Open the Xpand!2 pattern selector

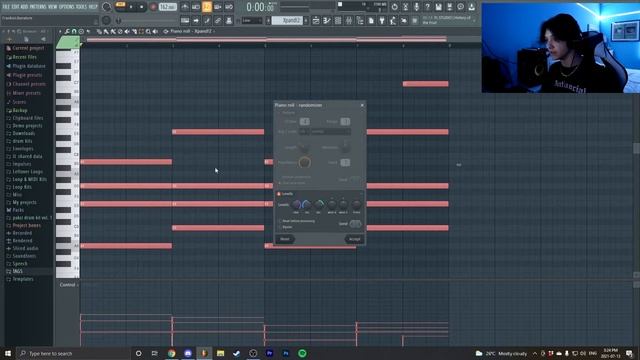pos(287,20)
